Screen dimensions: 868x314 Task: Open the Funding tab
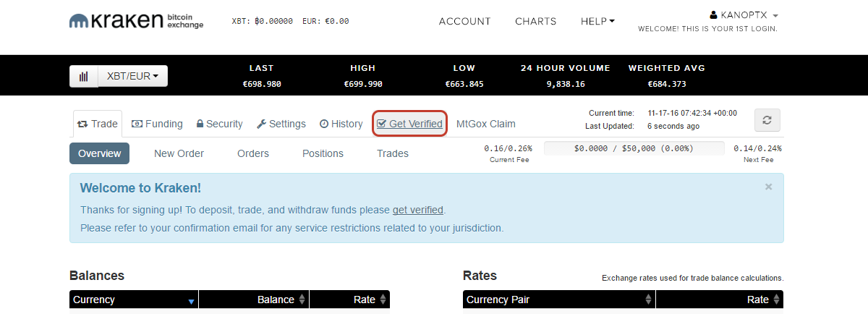(157, 124)
